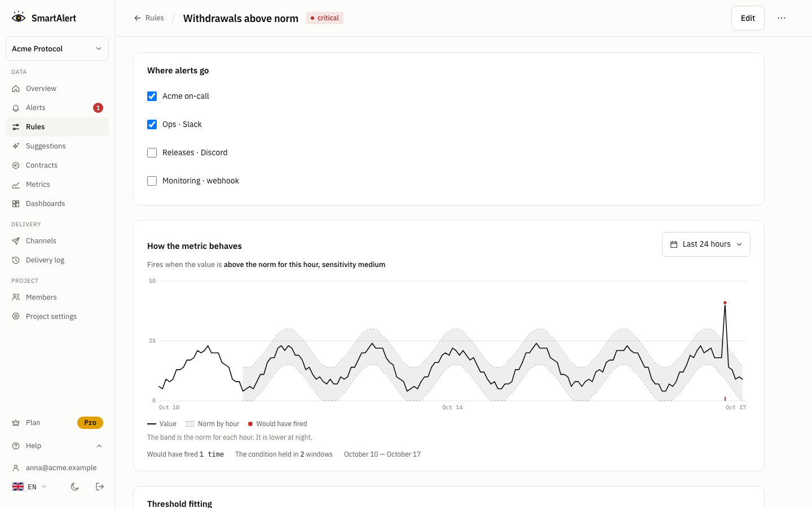Click the Dashboards grid icon
Screen dimensions: 812x508
(x=16, y=204)
